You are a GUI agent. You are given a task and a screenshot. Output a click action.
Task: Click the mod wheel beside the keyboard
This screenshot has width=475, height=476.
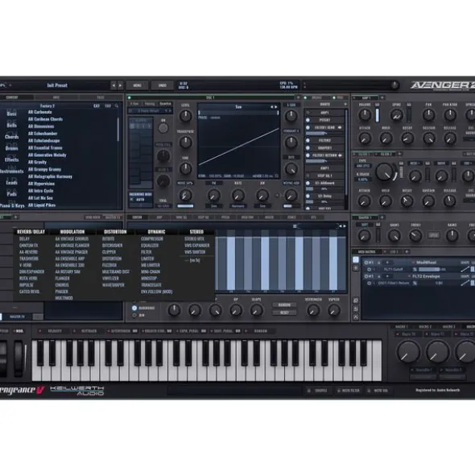[x=19, y=358]
